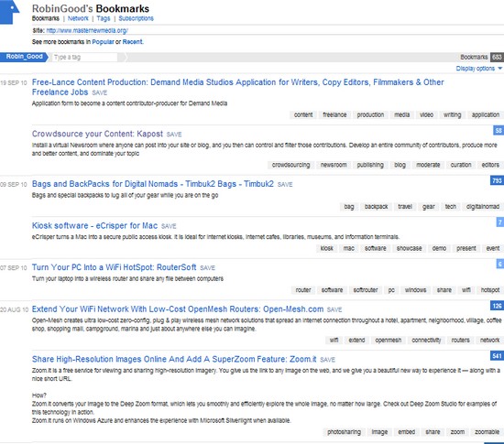The width and height of the screenshot is (504, 444).
Task: Click the 'connectivity' tag
Action: pos(426,341)
